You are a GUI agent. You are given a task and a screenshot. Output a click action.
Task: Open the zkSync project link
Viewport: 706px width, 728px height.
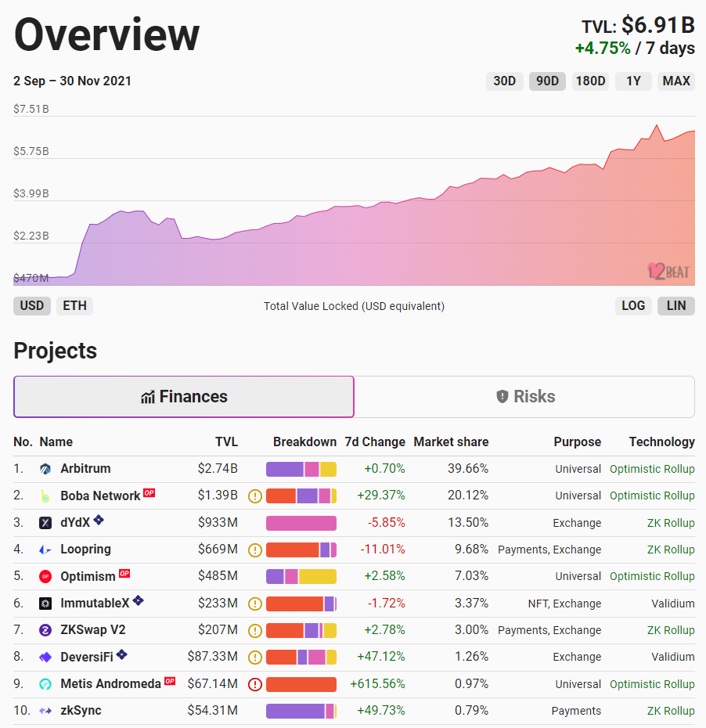[x=81, y=711]
